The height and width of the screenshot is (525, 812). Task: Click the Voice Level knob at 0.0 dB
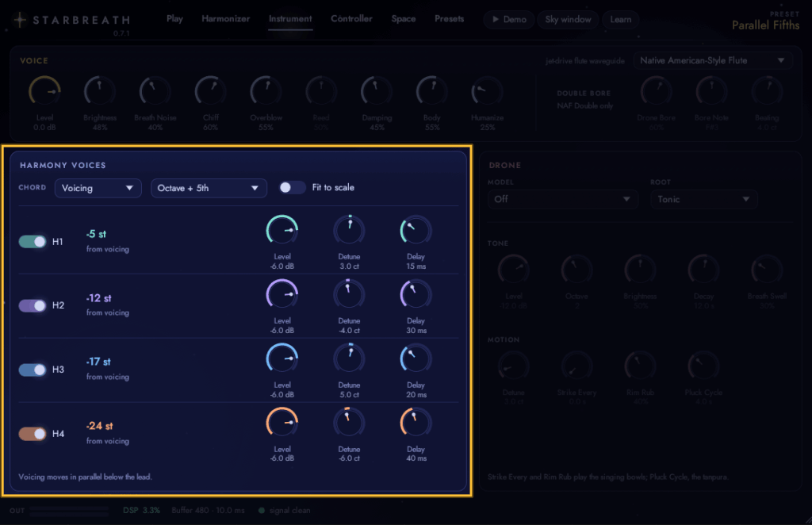click(44, 92)
